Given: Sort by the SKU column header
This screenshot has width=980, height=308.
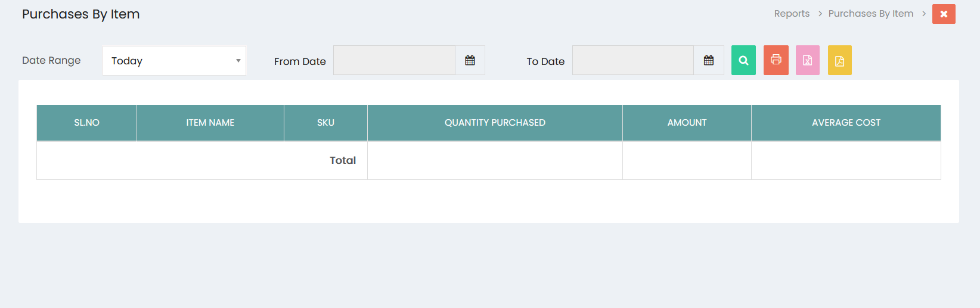Looking at the screenshot, I should pos(325,123).
